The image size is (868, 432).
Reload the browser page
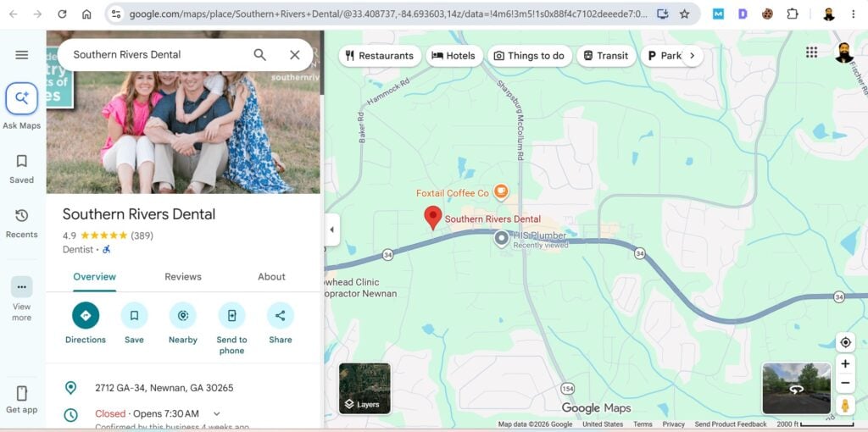(x=62, y=14)
